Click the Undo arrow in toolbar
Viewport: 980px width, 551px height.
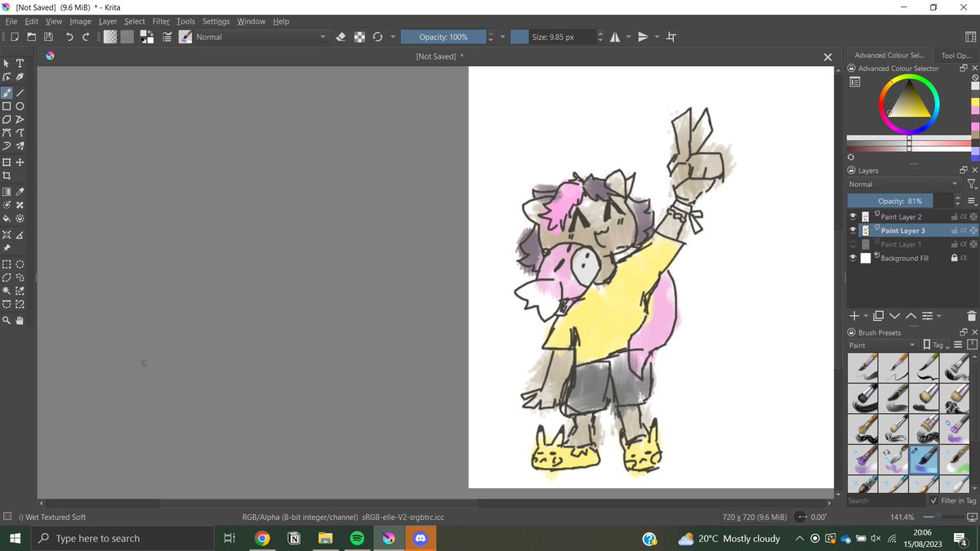click(x=69, y=37)
